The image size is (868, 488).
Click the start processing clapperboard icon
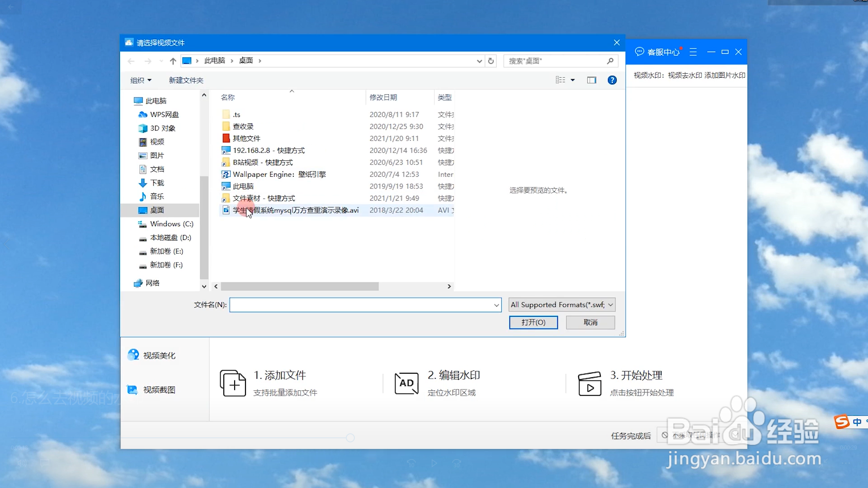590,384
